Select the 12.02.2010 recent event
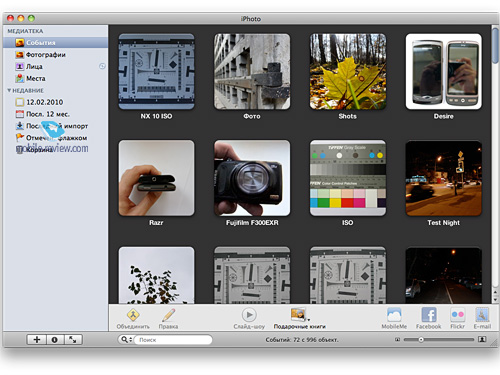This screenshot has height=375, width=500. pos(55,102)
